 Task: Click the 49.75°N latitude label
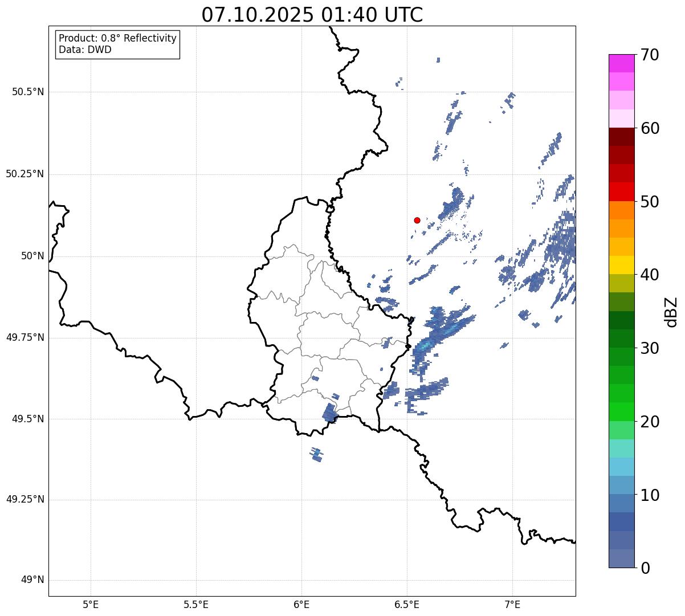click(25, 337)
